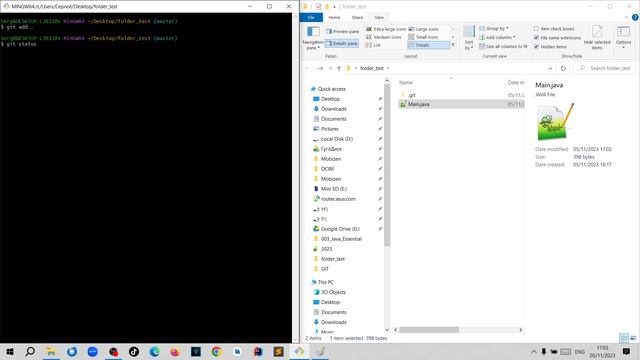Open DCIM folder in navigation pane
This screenshot has width=640, height=360.
[327, 169]
